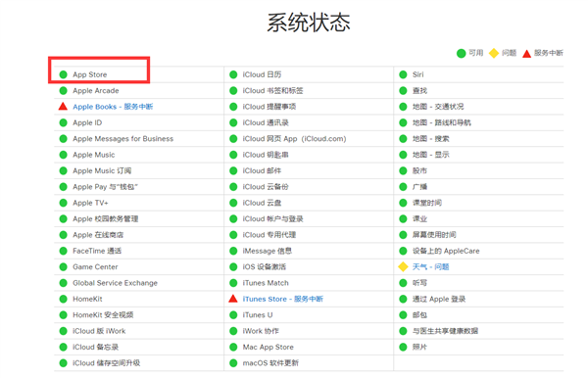Select the Apple 校园教务管理 text

(x=106, y=218)
